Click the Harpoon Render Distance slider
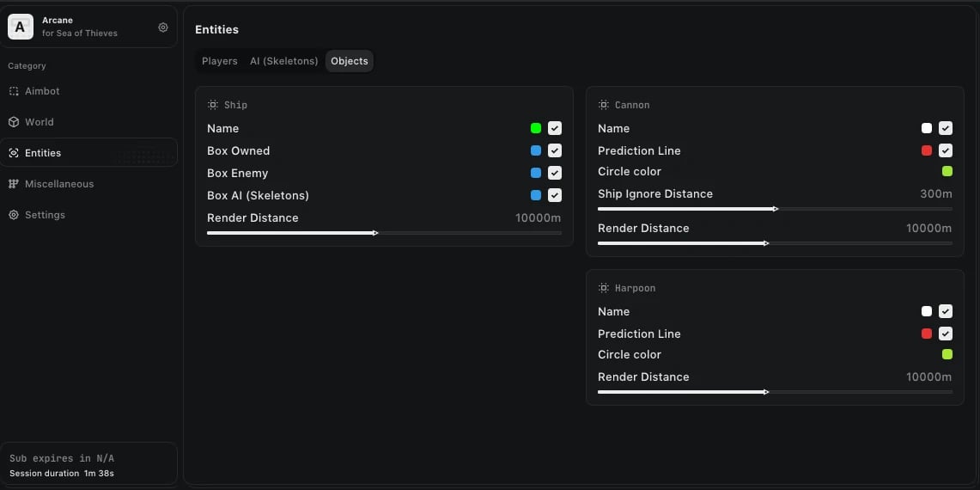980x490 pixels. [775, 392]
